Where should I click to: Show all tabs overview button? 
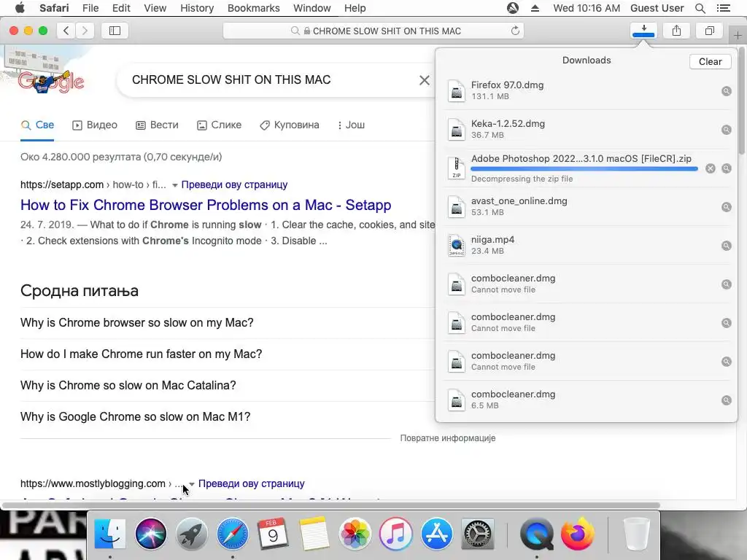[709, 31]
